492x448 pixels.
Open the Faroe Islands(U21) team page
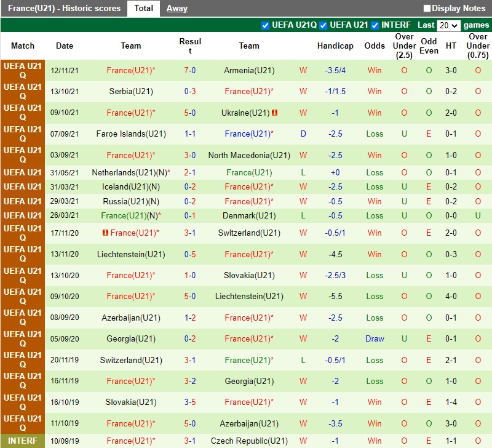point(131,134)
